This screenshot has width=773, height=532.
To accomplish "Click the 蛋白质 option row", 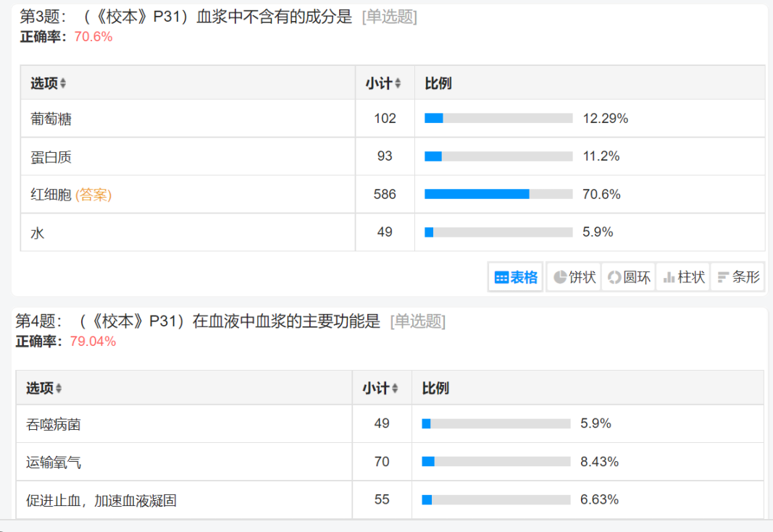I will tap(393, 156).
